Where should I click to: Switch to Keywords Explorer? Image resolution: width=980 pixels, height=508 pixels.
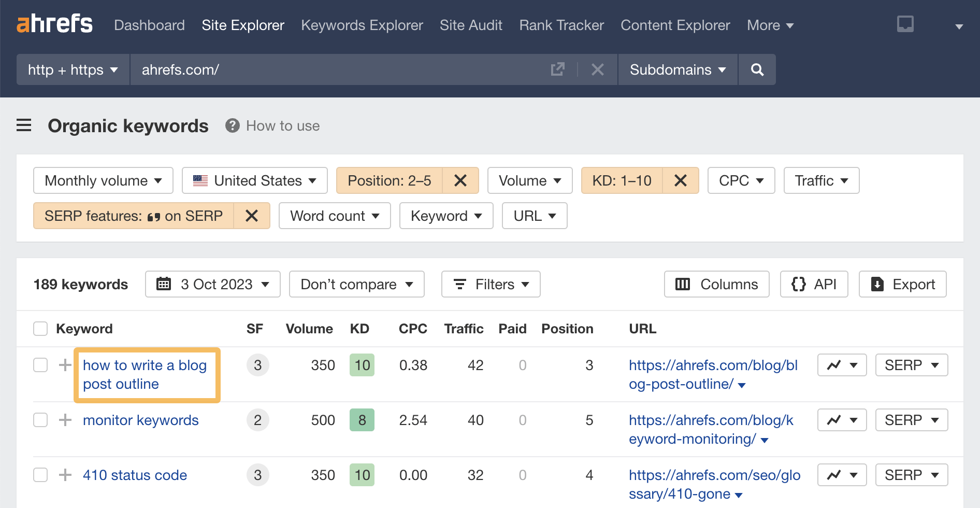tap(362, 25)
